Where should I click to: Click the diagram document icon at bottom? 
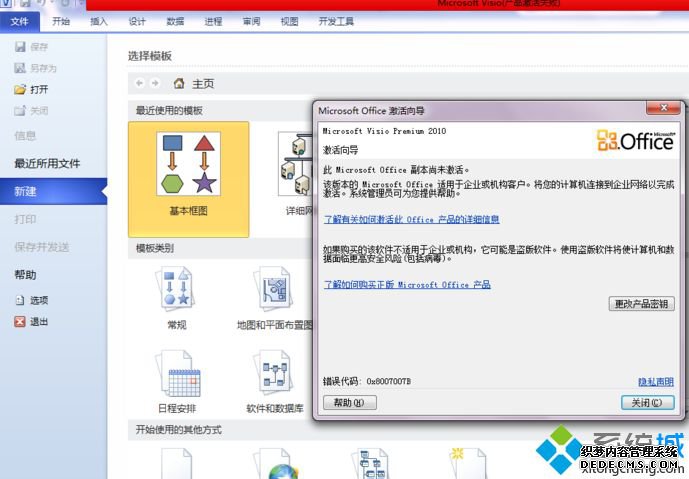click(x=370, y=464)
